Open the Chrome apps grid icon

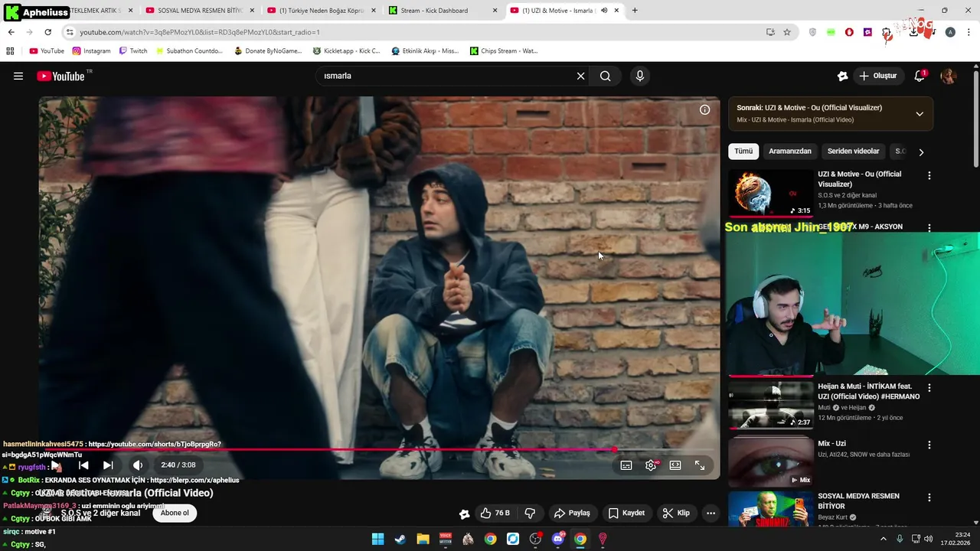click(x=10, y=51)
